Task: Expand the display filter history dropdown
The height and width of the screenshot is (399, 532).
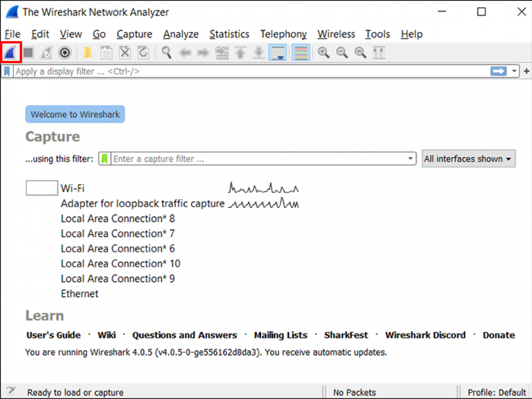Action: (x=514, y=71)
